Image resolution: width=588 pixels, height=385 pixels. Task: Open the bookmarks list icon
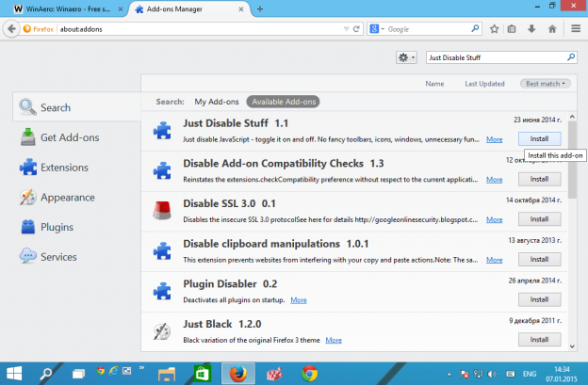tap(512, 29)
